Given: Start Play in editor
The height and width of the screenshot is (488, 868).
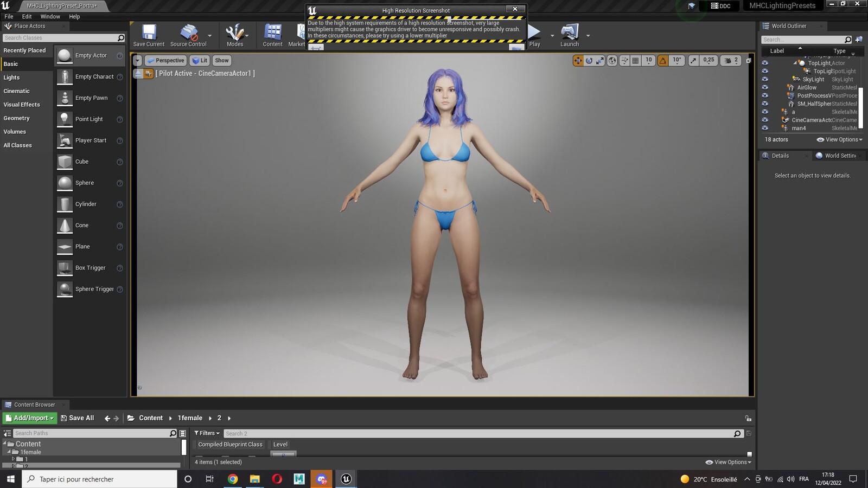Looking at the screenshot, I should [534, 35].
